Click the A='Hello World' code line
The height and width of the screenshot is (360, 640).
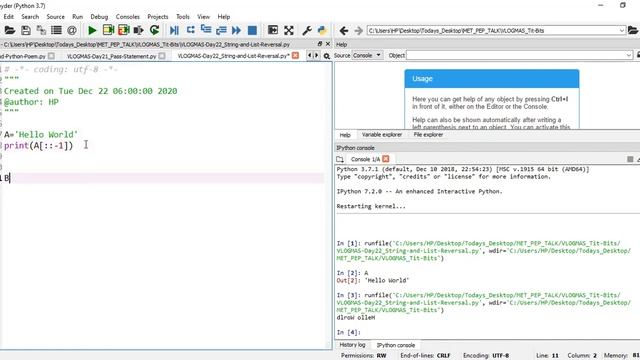pyautogui.click(x=41, y=134)
